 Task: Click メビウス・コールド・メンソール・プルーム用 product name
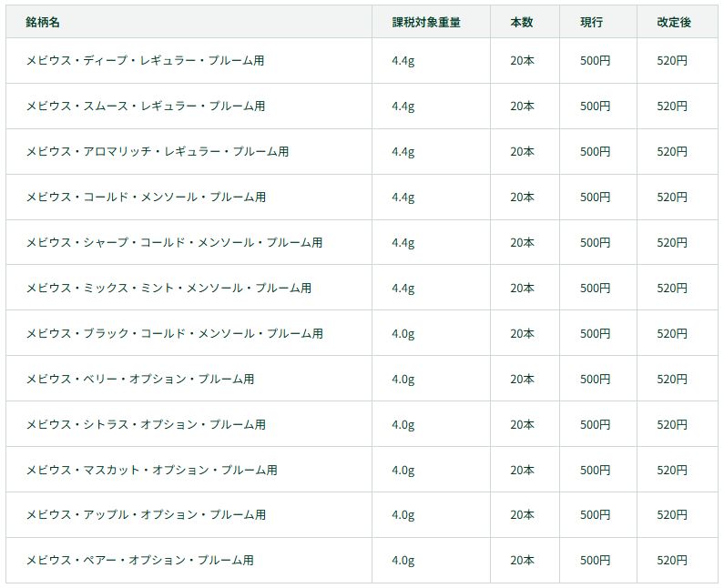(x=145, y=198)
